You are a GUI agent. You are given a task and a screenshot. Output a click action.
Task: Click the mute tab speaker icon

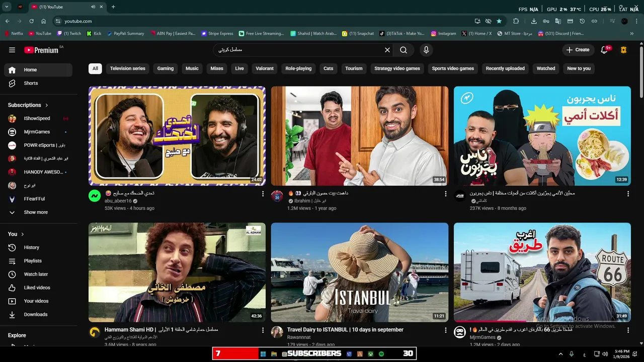93,7
